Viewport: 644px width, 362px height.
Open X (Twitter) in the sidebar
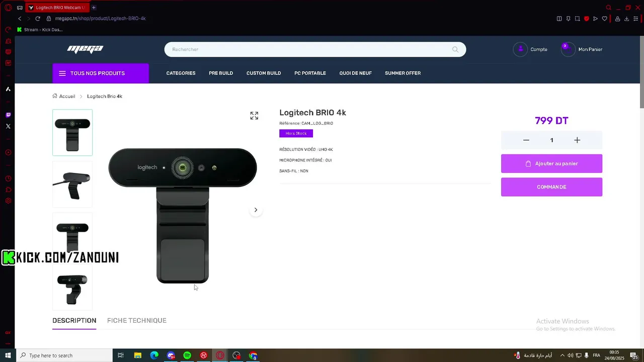point(8,126)
